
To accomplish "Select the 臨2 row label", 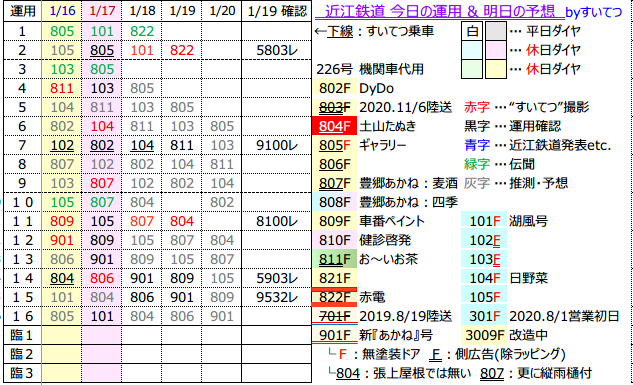I will 22,354.
